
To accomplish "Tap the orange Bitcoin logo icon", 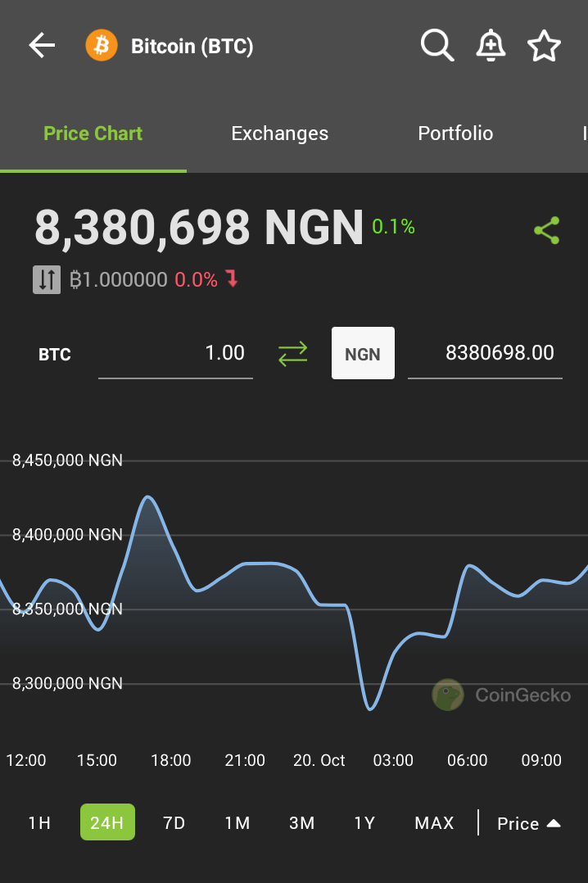I will [x=102, y=46].
